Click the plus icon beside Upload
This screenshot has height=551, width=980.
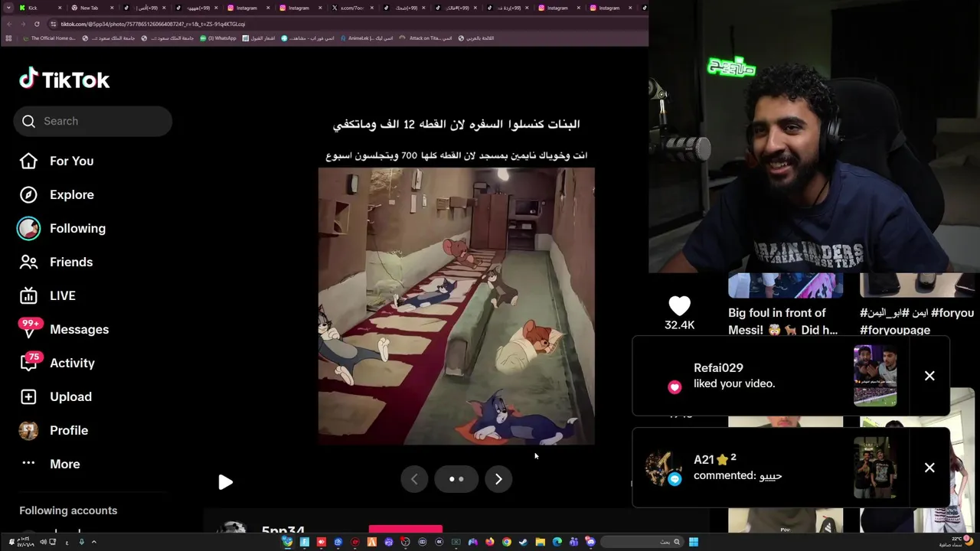(28, 396)
